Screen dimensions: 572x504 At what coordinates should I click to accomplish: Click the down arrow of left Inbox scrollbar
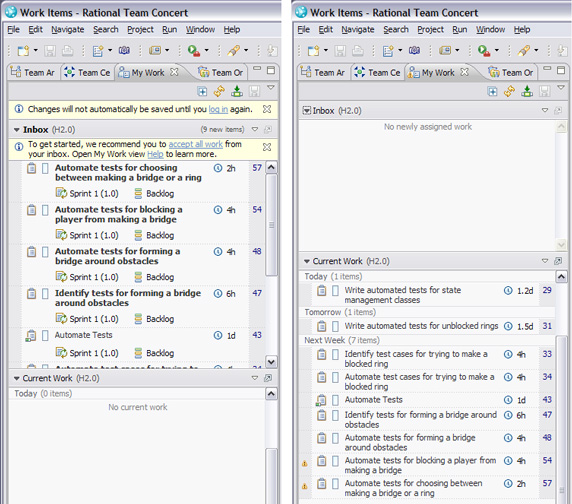pos(271,362)
